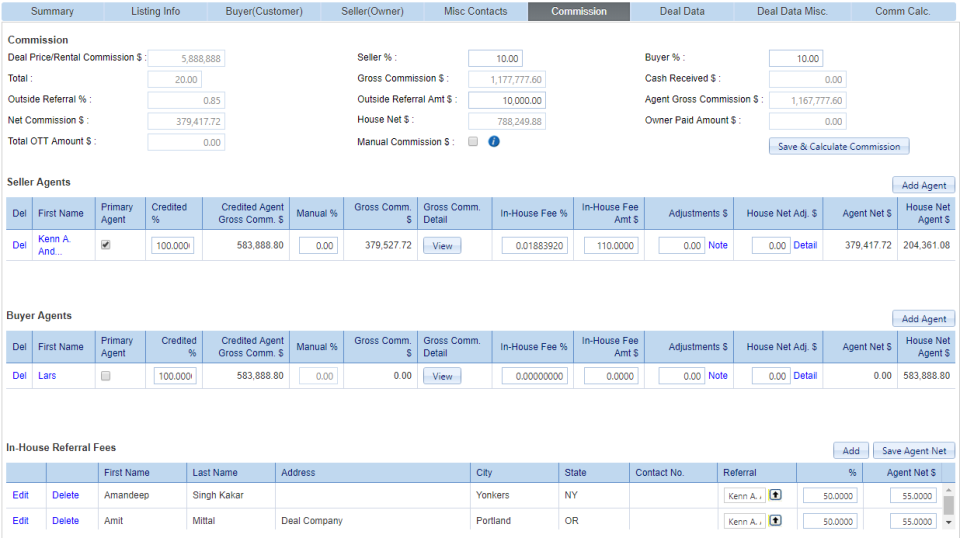
Task: Click the Outside Referral Amt $ field
Action: [x=507, y=100]
